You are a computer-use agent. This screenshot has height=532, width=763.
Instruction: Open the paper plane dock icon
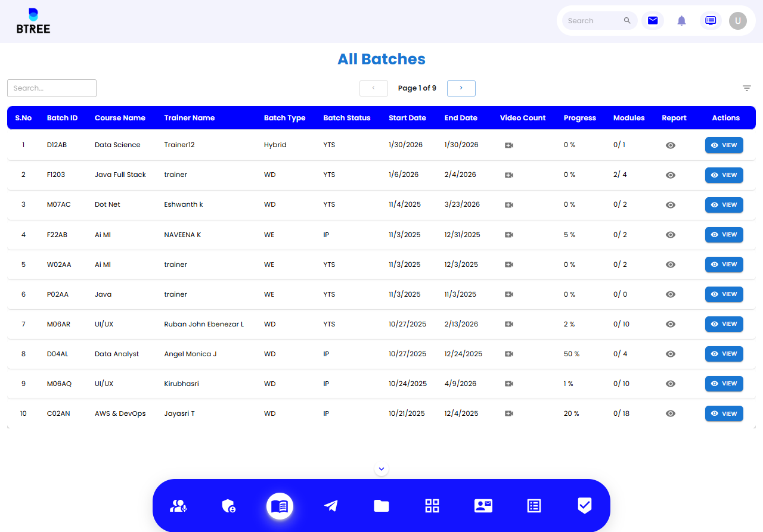coord(331,506)
